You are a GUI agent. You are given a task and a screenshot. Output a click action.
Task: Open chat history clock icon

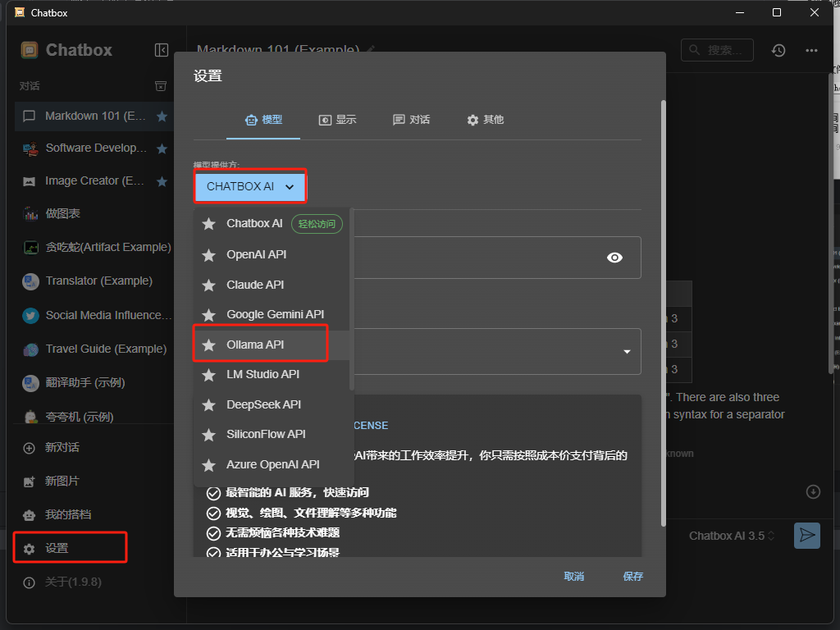pyautogui.click(x=778, y=50)
